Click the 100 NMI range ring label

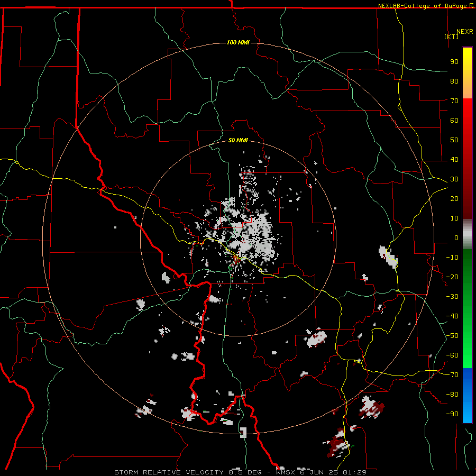tap(238, 42)
